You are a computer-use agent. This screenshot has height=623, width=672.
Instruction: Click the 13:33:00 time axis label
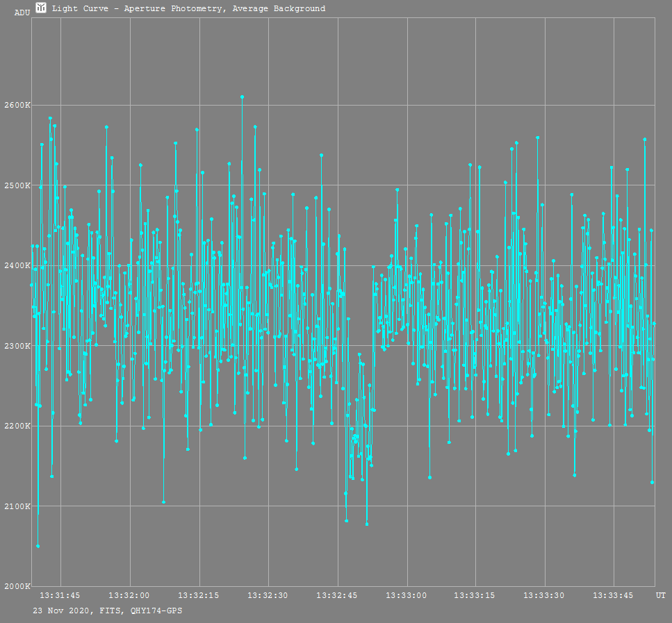click(407, 596)
